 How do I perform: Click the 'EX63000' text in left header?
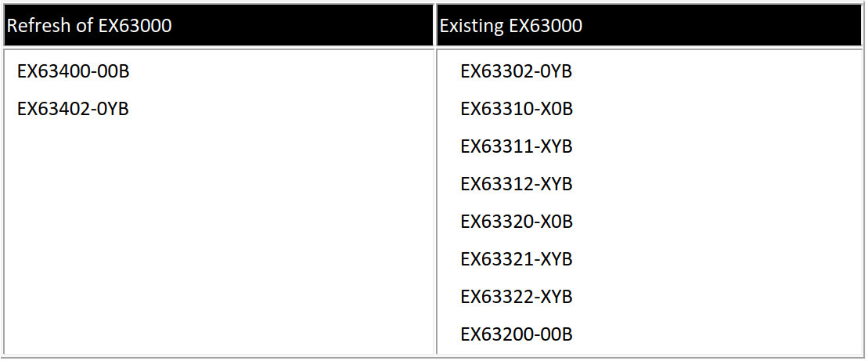(x=135, y=26)
